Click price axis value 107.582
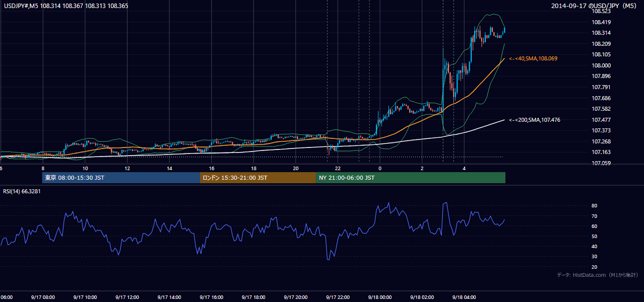Image resolution: width=644 pixels, height=302 pixels. [601, 109]
